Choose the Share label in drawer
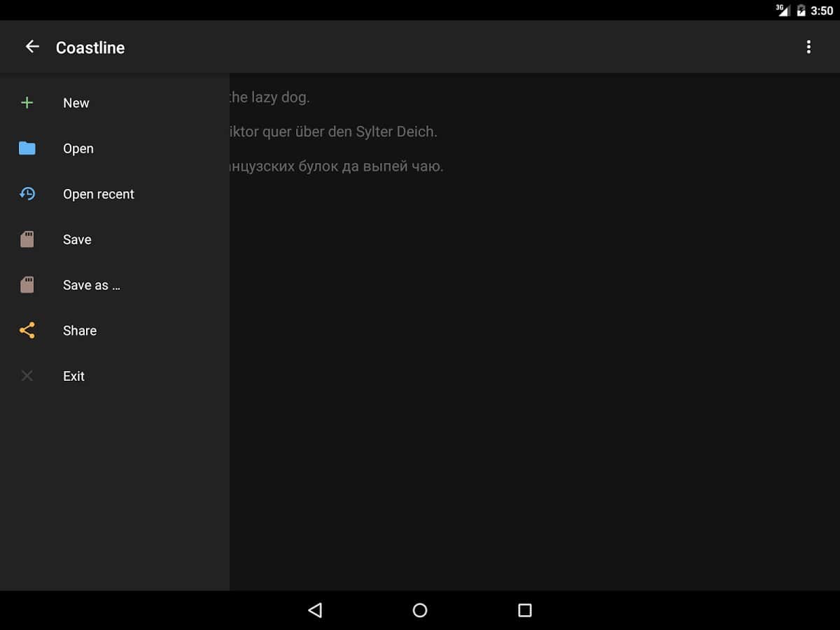 click(x=79, y=330)
